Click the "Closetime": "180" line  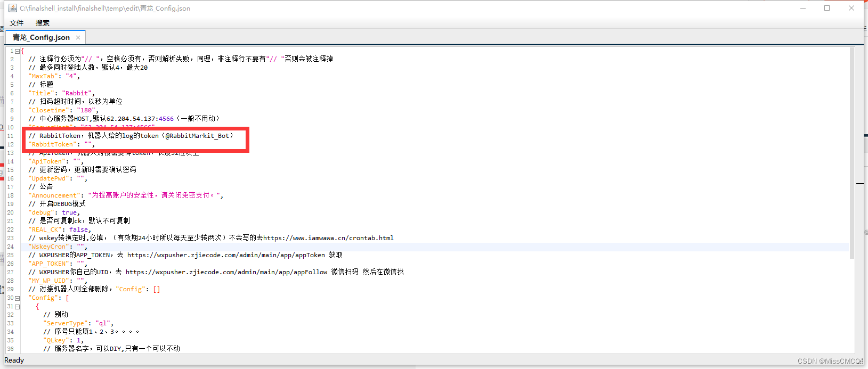coord(63,110)
